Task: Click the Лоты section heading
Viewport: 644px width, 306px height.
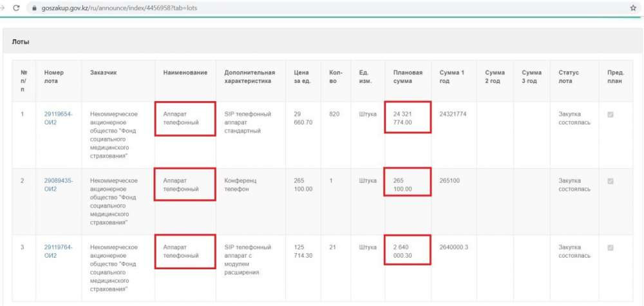Action: (x=21, y=42)
